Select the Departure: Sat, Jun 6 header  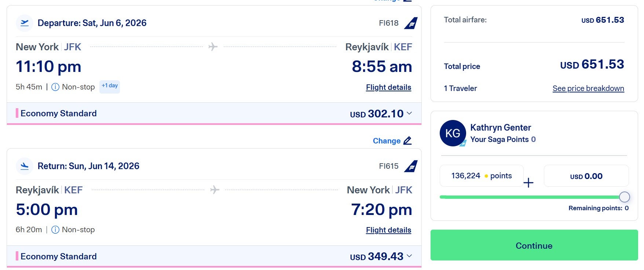click(92, 23)
